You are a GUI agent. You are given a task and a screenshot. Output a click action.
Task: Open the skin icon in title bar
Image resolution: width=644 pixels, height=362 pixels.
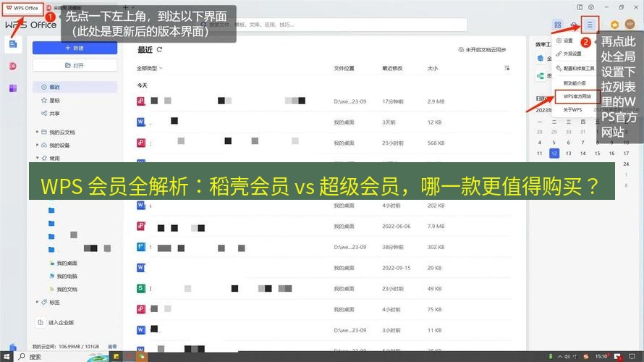[591, 7]
